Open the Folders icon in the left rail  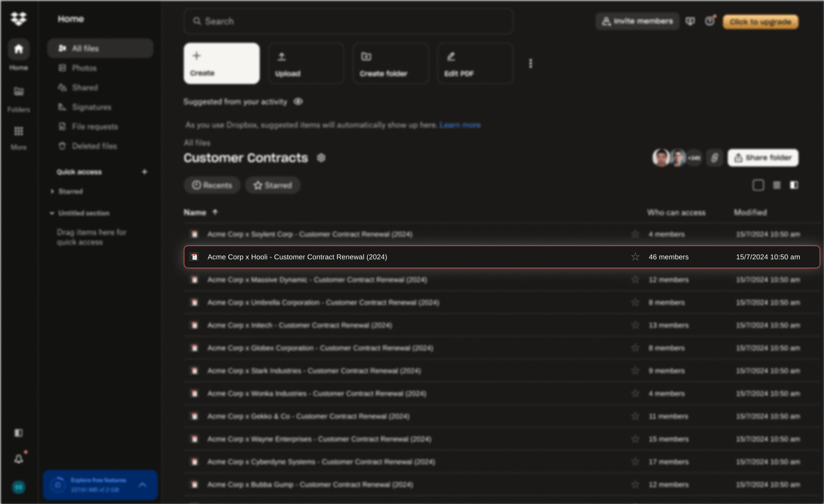(18, 92)
